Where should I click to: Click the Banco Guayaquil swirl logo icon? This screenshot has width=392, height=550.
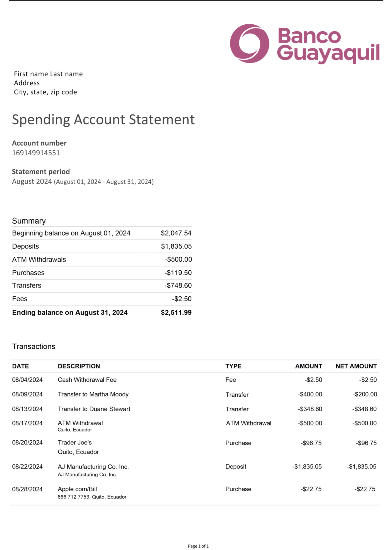(x=249, y=44)
